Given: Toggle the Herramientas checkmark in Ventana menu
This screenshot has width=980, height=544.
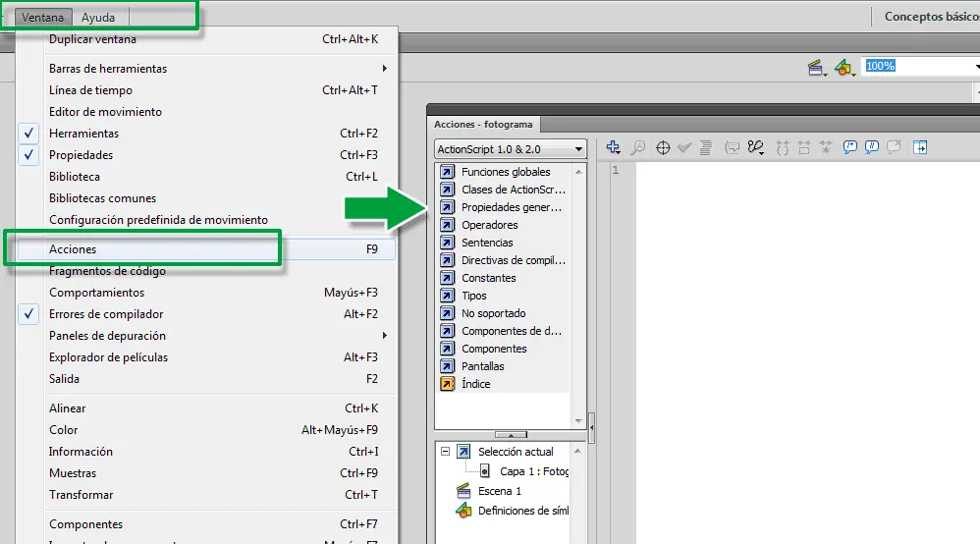Looking at the screenshot, I should (x=28, y=134).
